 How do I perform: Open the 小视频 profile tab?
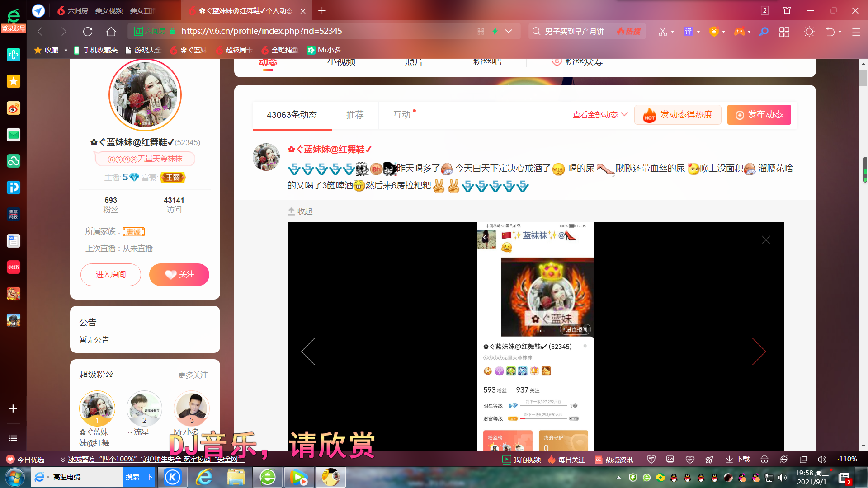(x=341, y=63)
